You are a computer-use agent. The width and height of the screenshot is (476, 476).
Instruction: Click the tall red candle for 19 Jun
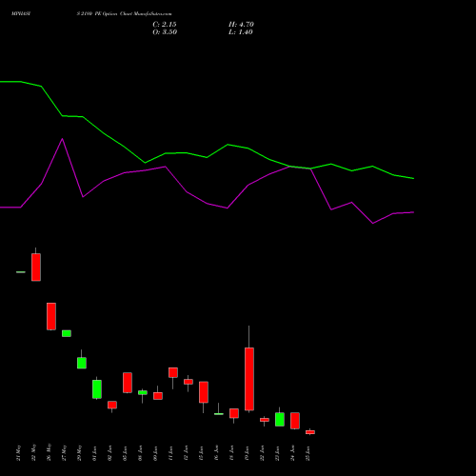pos(249,379)
